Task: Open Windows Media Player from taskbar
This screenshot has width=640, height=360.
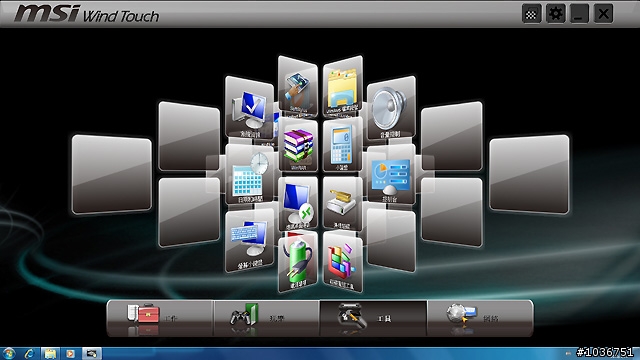Action: pyautogui.click(x=71, y=353)
